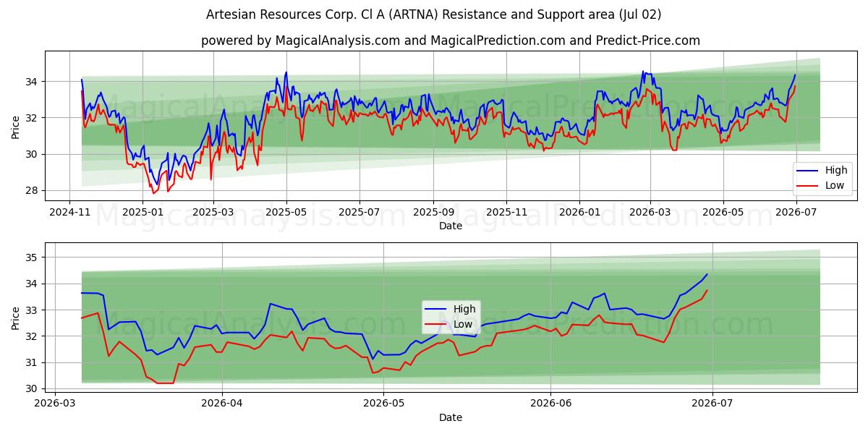Click the '35' price tick on the bottom chart
This screenshot has height=434, width=868.
[x=33, y=258]
